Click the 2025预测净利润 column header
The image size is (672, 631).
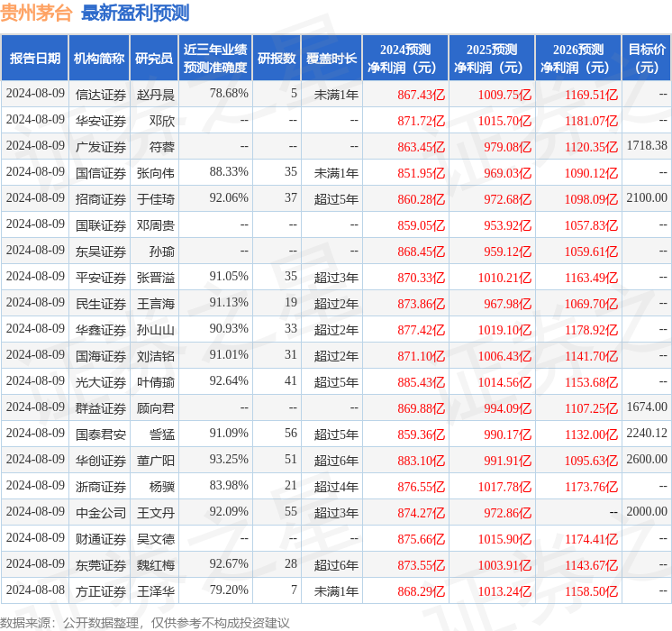pos(492,58)
